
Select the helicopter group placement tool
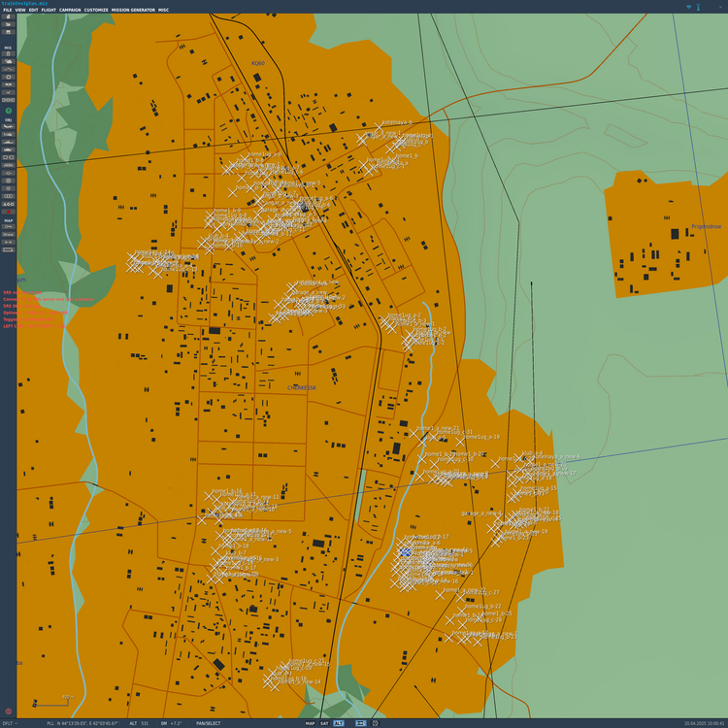pyautogui.click(x=9, y=134)
